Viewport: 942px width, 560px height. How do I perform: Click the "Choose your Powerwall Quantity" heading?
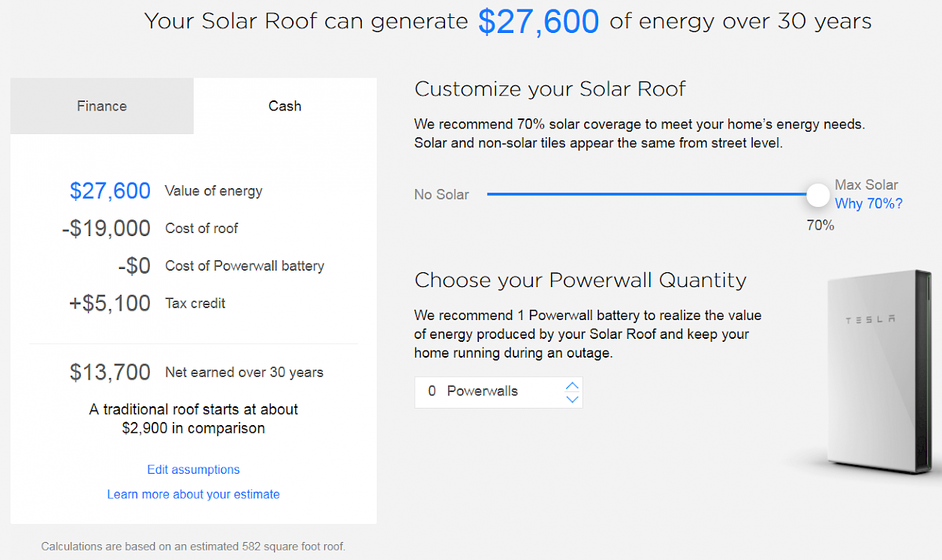pos(580,280)
